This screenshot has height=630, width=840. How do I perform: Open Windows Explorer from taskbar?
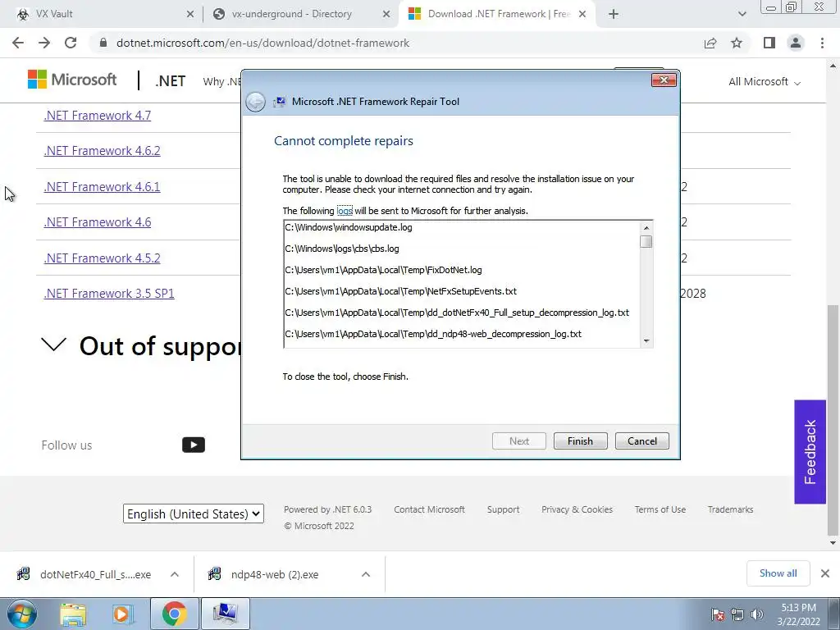click(73, 614)
